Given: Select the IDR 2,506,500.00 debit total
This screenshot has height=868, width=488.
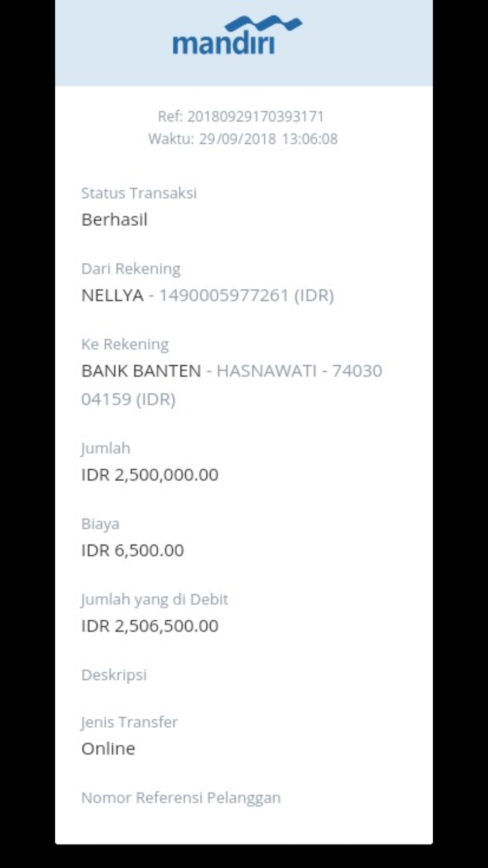Looking at the screenshot, I should click(x=150, y=626).
